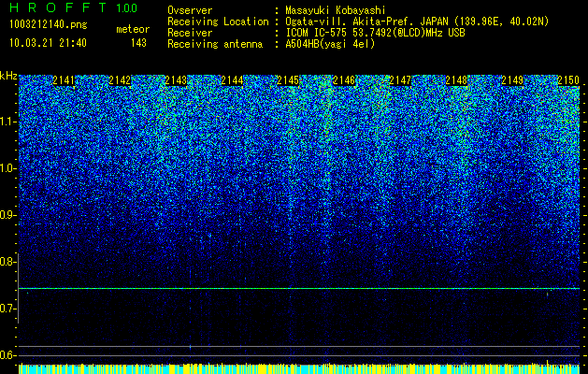The height and width of the screenshot is (374, 588).
Task: Click the 0.9 frequency axis label
Action: (x=8, y=215)
